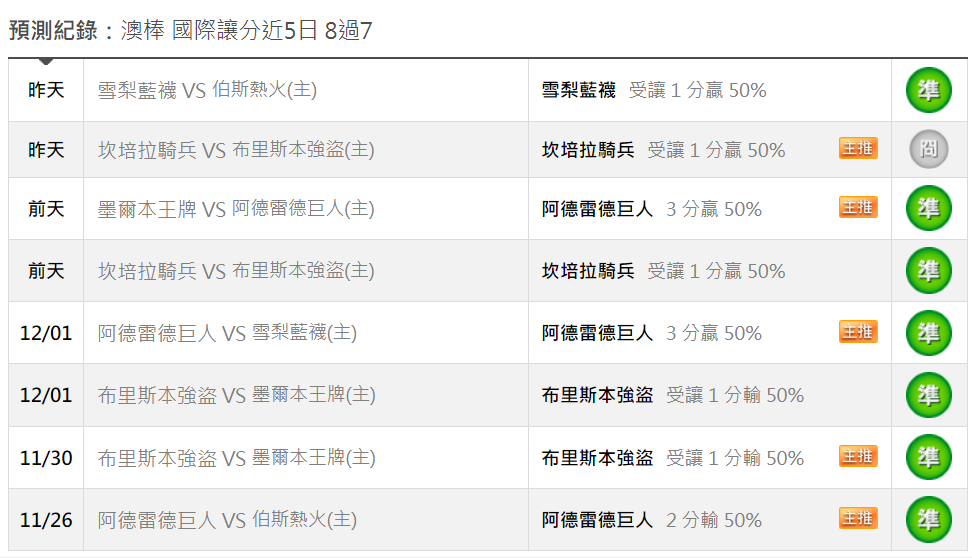
Task: Select 11/26 阿德雷德巨人 VS 伯斯熱火 matchup
Action: pos(227,520)
